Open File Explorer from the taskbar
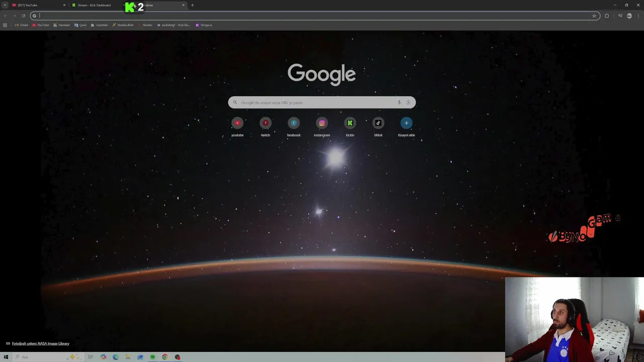This screenshot has width=644, height=362. tap(128, 357)
